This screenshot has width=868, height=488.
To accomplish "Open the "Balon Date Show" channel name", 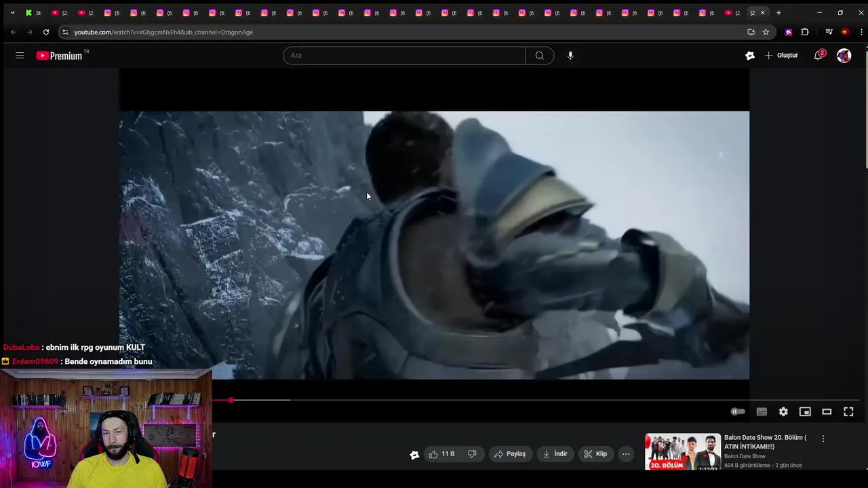I will 745,456.
